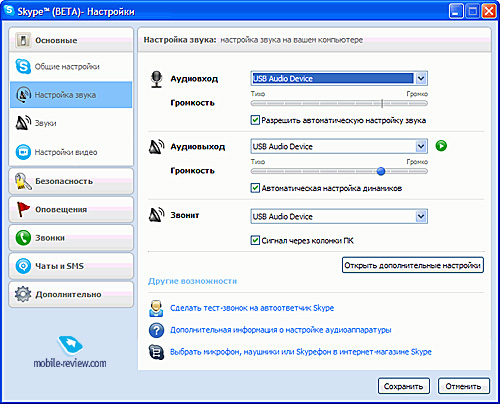Click Открыть дополнительные настройки button
This screenshot has width=500, height=404.
click(413, 265)
